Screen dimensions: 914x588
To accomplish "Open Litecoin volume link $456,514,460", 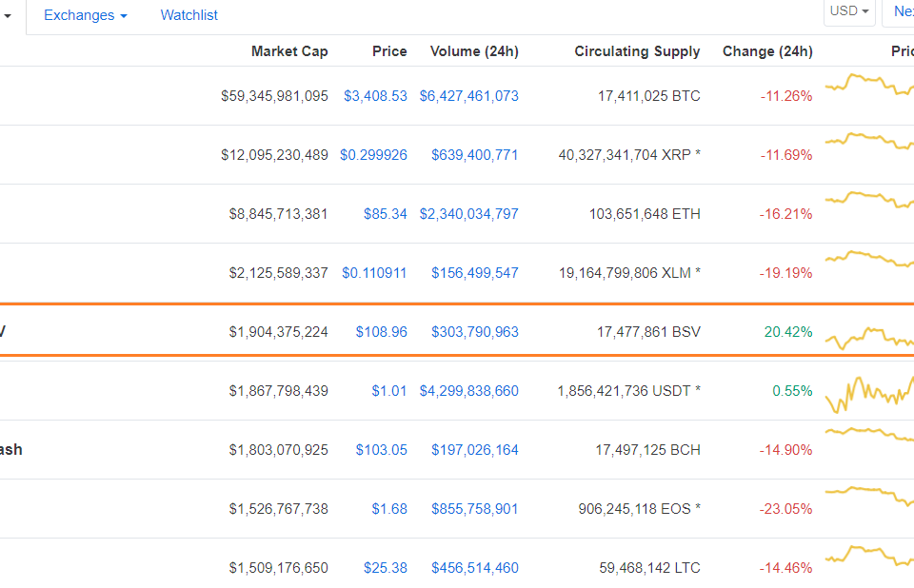I will point(474,568).
